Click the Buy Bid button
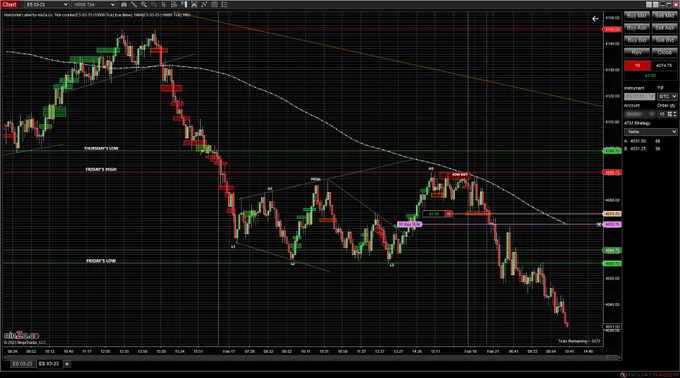The height and width of the screenshot is (378, 680). (x=637, y=40)
